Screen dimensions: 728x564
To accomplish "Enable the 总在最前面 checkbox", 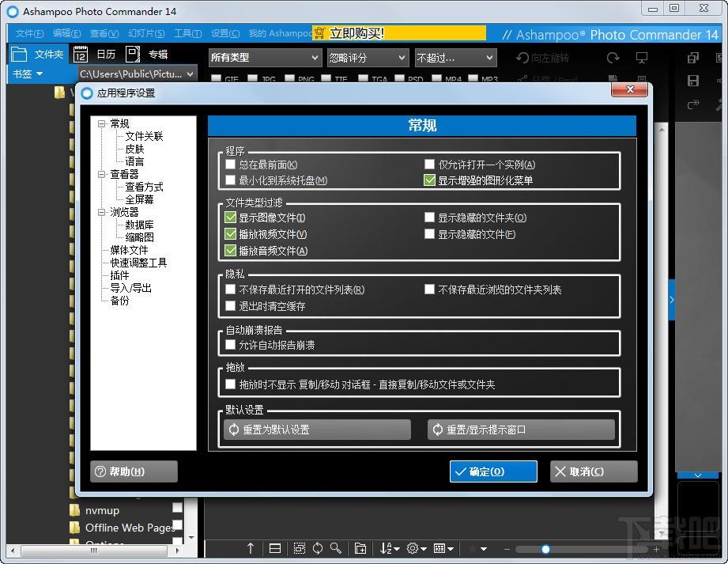I will (230, 164).
